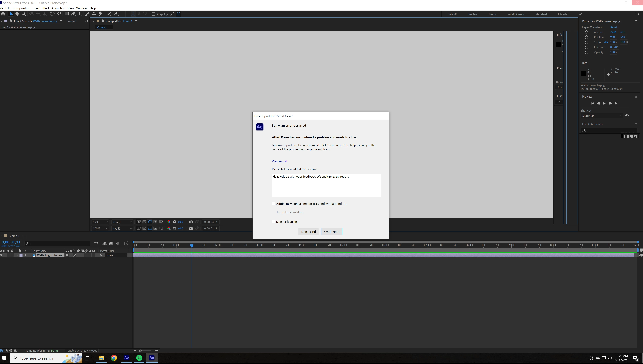Open the None parent link dropdown
Image resolution: width=643 pixels, height=364 pixels.
tap(116, 255)
